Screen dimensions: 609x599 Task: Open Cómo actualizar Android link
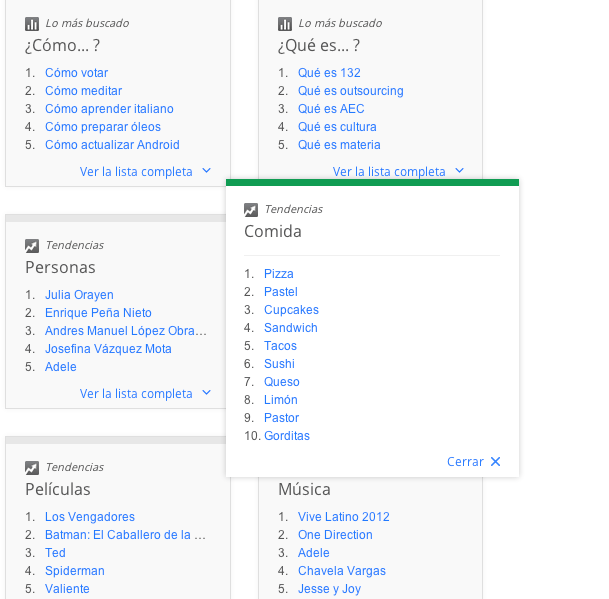[112, 145]
